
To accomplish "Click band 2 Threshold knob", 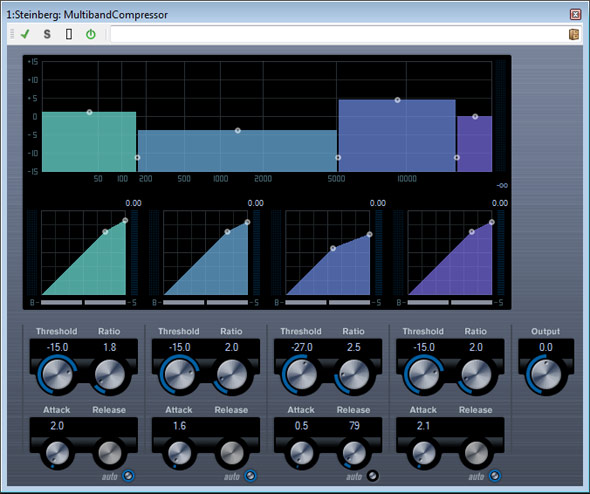I will 179,374.
